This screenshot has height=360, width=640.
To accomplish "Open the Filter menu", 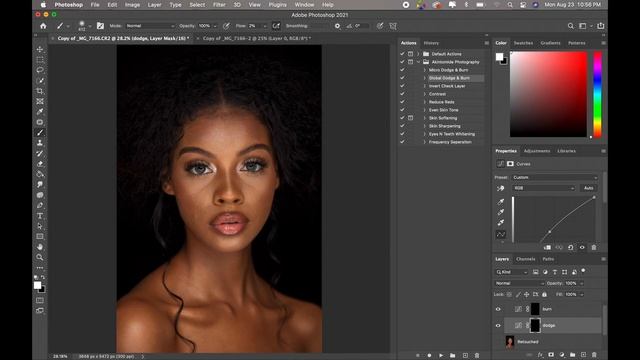I will [219, 5].
